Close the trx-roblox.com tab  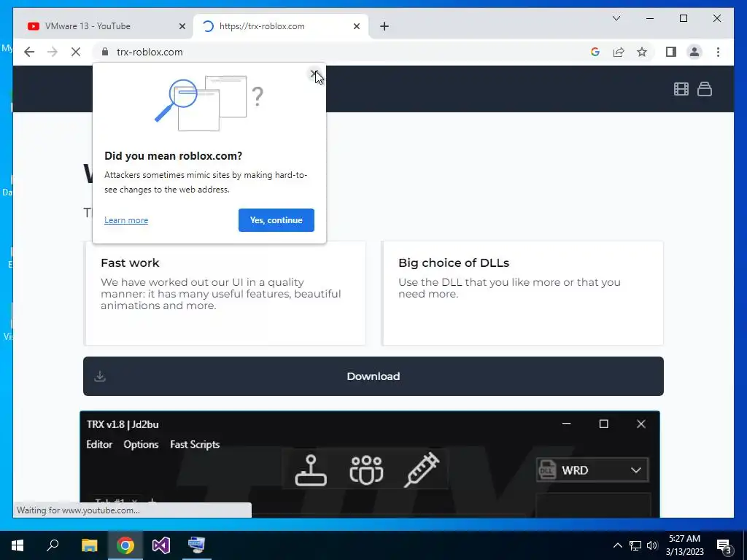click(x=356, y=26)
